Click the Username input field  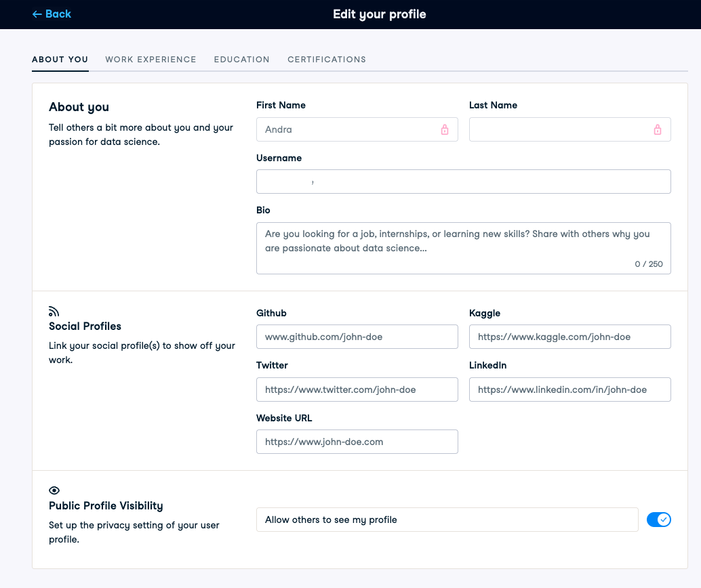pyautogui.click(x=463, y=182)
